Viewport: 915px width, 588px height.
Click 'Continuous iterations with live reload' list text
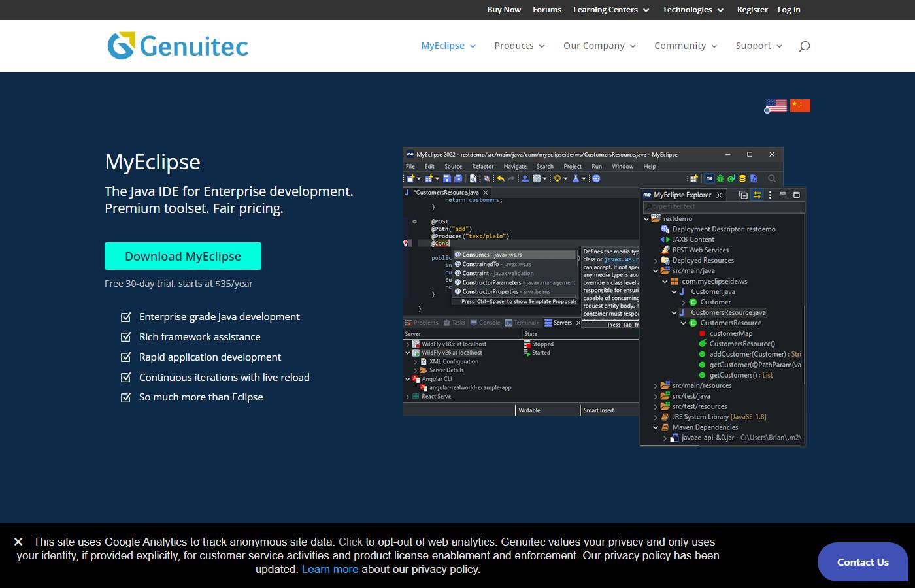pyautogui.click(x=224, y=378)
